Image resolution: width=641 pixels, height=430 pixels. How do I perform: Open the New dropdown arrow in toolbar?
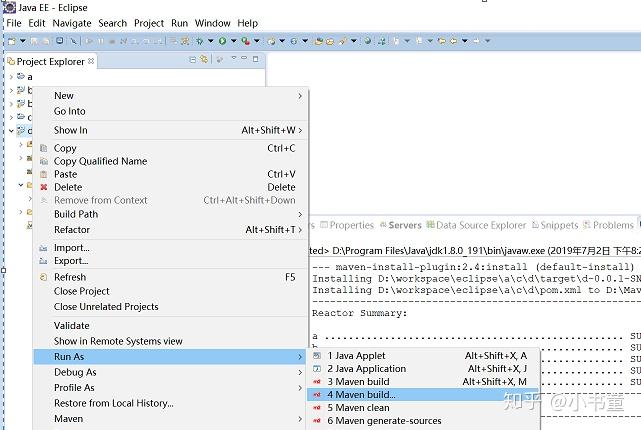click(23, 41)
